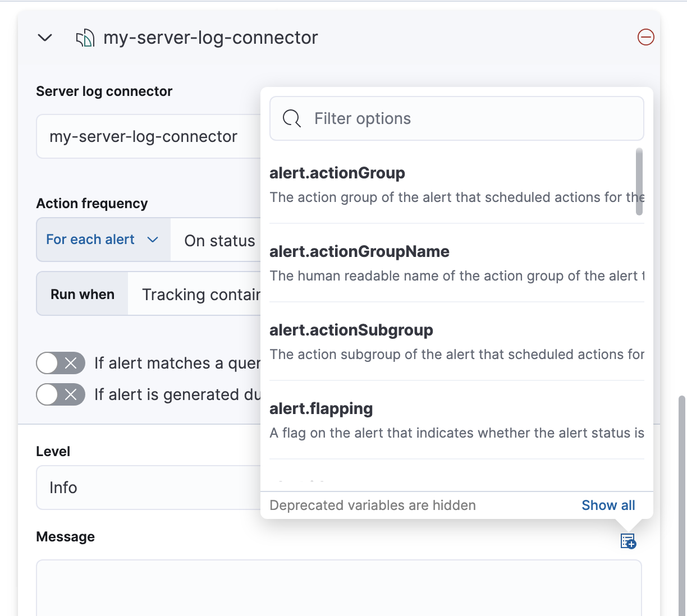Click the chevron arrow beside For each alert
This screenshot has width=687, height=616.
pyautogui.click(x=152, y=240)
